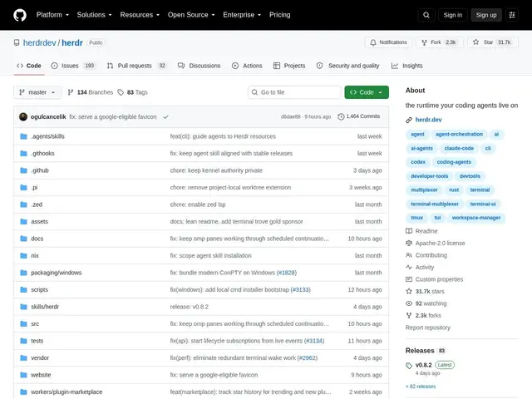This screenshot has height=399, width=532.
Task: Select the agent-orchestration topic tag
Action: pos(459,135)
